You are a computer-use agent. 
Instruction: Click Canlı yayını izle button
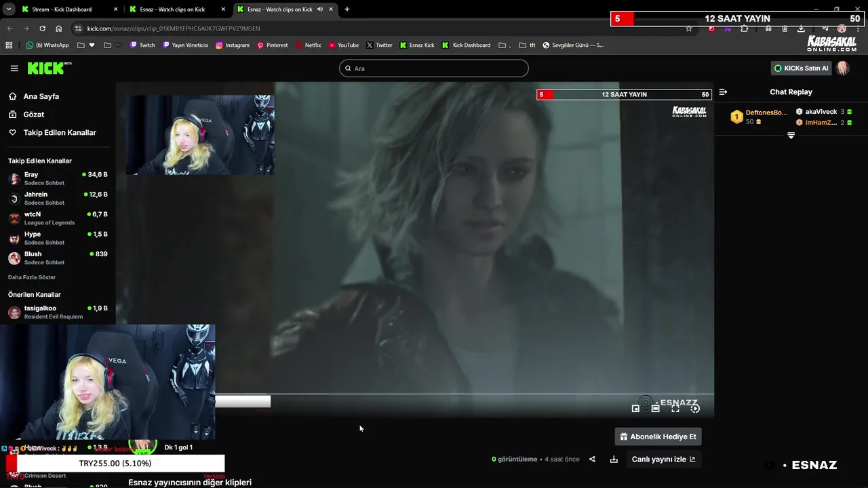click(x=663, y=459)
